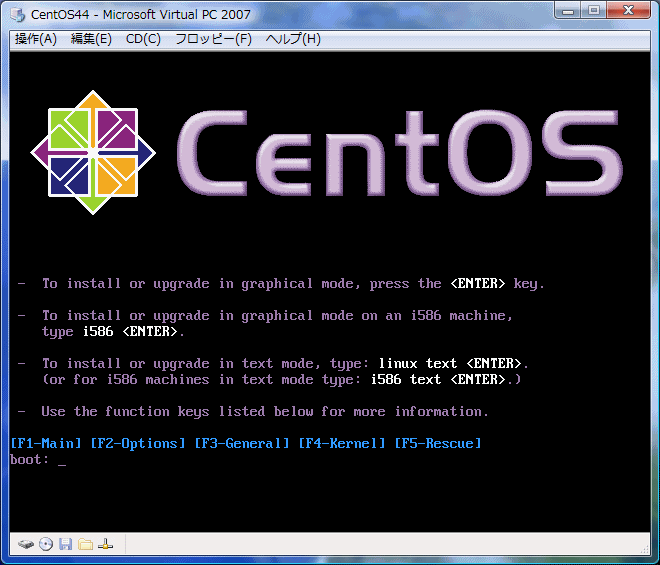
Task: Click the 'i586 text <ENTER>' text
Action: pyautogui.click(x=438, y=379)
